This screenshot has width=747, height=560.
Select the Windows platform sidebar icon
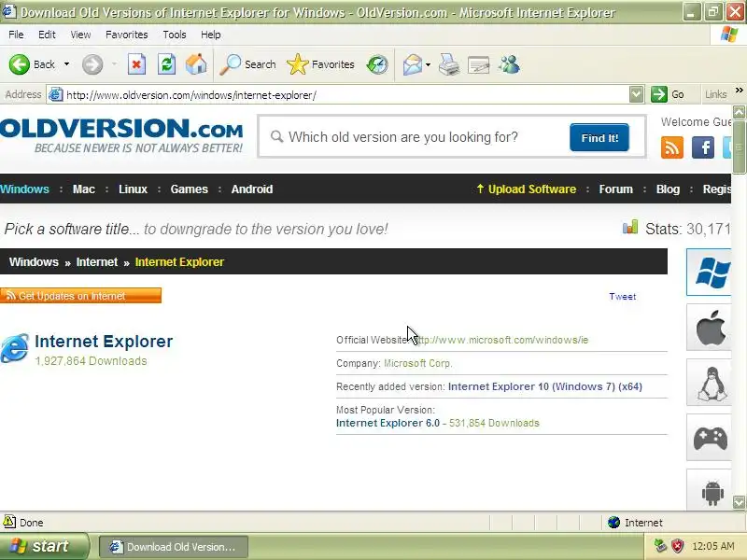click(x=710, y=273)
